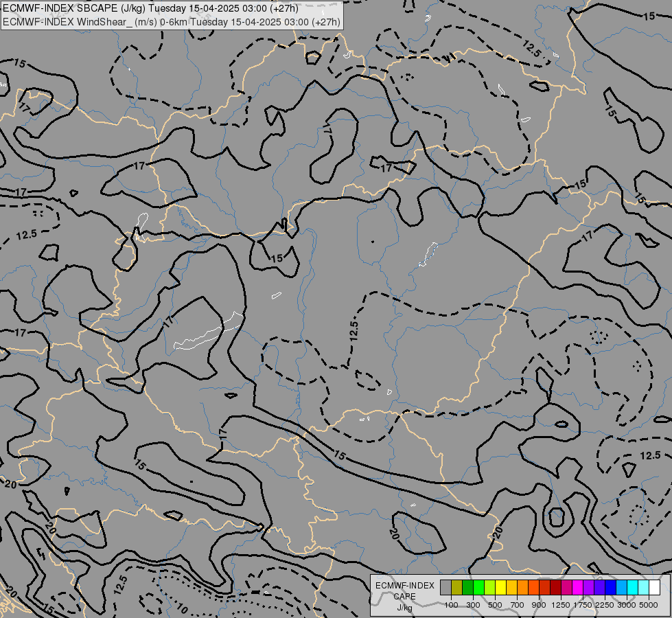The image size is (672, 618).
Task: Select the dark green legend swatch
Action: point(468,587)
